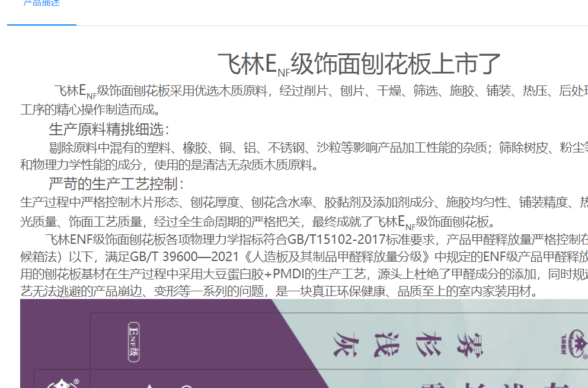
Task: Select the line starting 光质量、饰面工艺质量
Action: (x=257, y=222)
